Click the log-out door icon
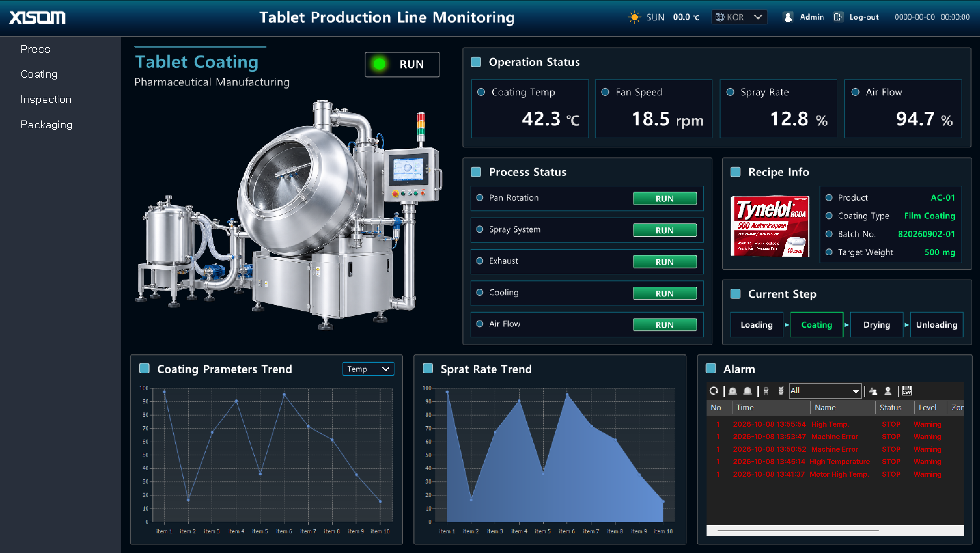Viewport: 980px width, 553px height. (838, 17)
